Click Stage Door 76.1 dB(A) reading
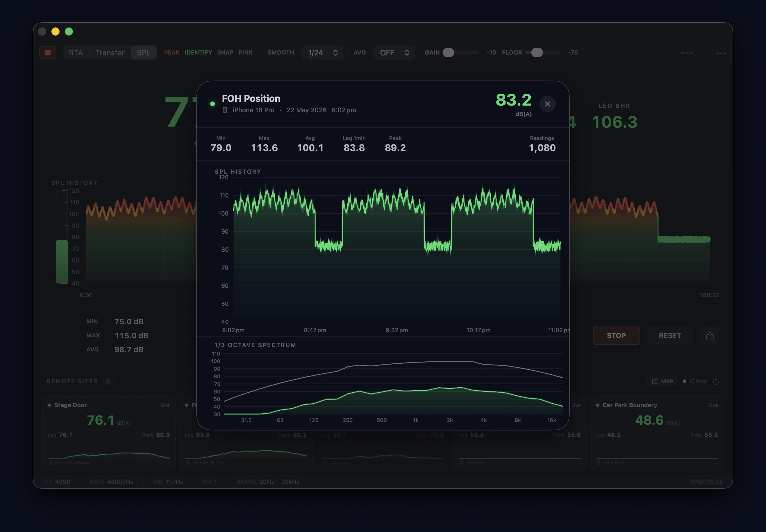The width and height of the screenshot is (766, 532). 108,420
